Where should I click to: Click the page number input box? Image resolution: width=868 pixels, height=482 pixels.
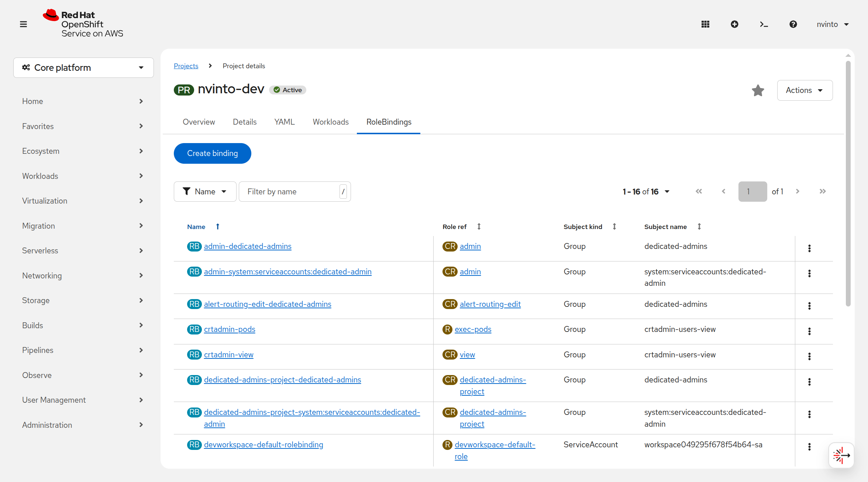coord(752,191)
